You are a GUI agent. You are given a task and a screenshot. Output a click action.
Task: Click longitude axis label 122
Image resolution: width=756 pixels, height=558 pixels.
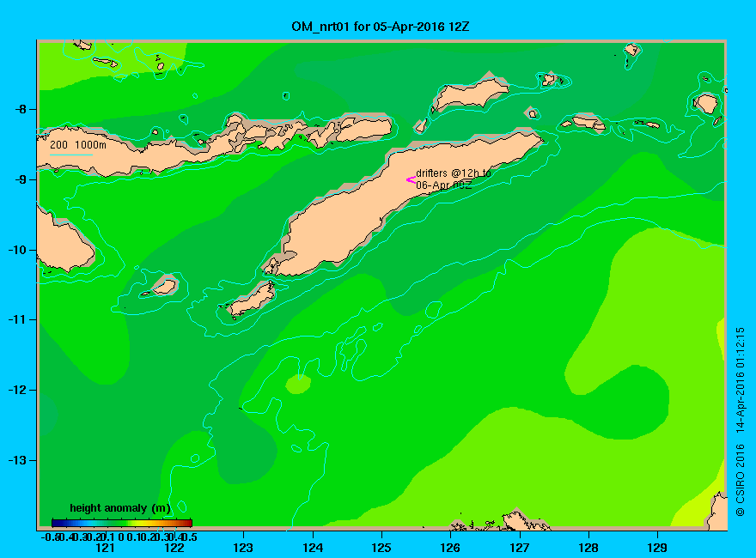[174, 548]
